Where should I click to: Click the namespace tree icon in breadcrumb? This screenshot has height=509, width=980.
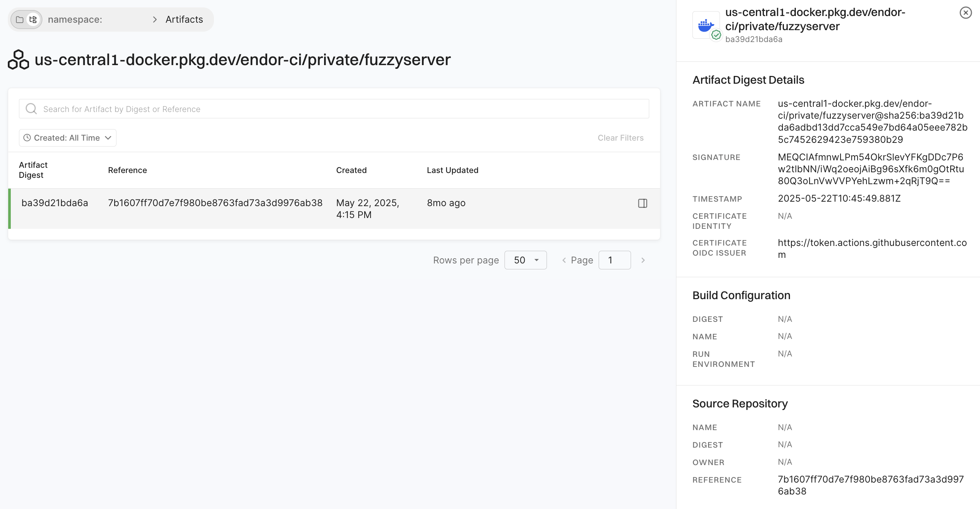(33, 19)
